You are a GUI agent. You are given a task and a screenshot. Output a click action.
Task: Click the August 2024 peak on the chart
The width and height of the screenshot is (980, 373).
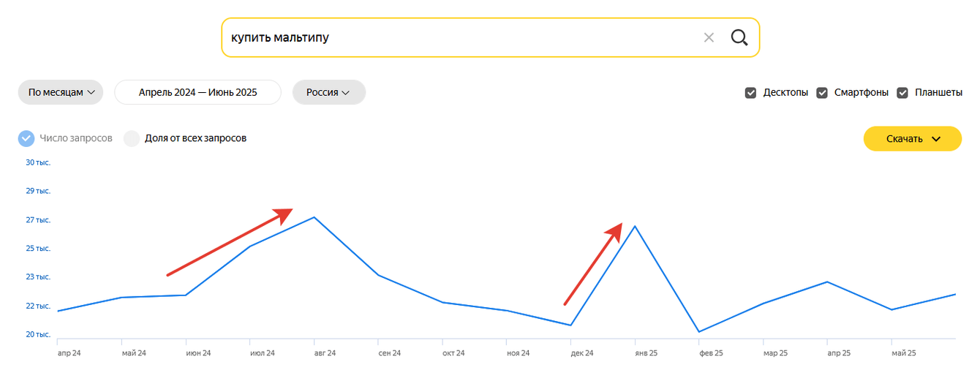point(314,217)
